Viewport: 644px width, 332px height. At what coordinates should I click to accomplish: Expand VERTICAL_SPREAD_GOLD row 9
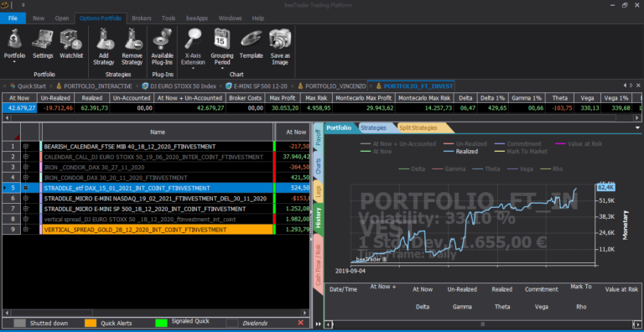tap(26, 229)
